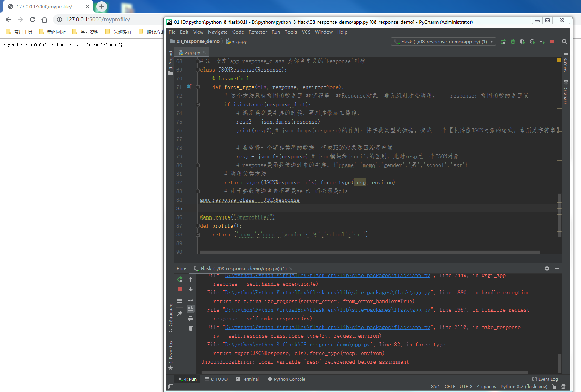
Task: Open the Python Console tool window
Action: (x=286, y=379)
